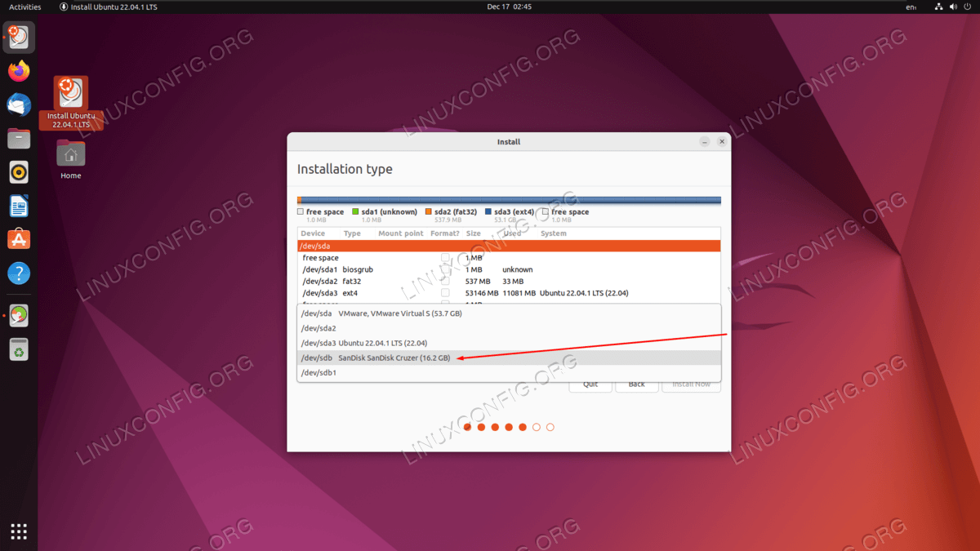Sort by the Device column header
This screenshot has width=980, height=551.
point(313,233)
